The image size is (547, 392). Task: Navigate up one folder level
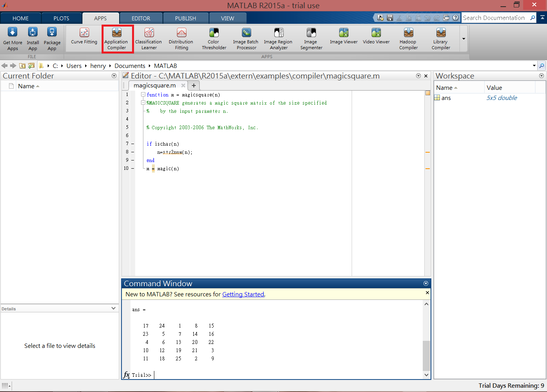(22, 66)
